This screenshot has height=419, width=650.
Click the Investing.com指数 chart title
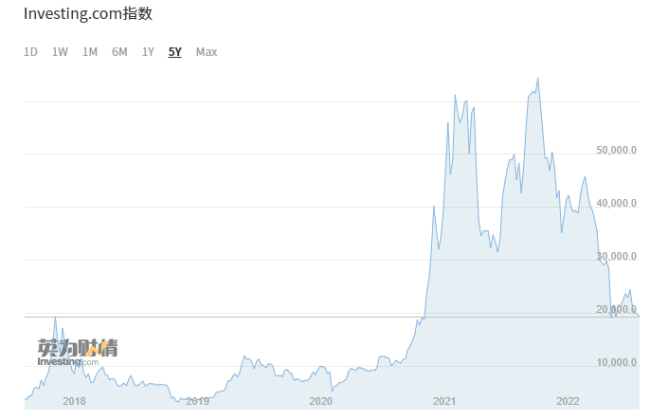click(x=88, y=14)
